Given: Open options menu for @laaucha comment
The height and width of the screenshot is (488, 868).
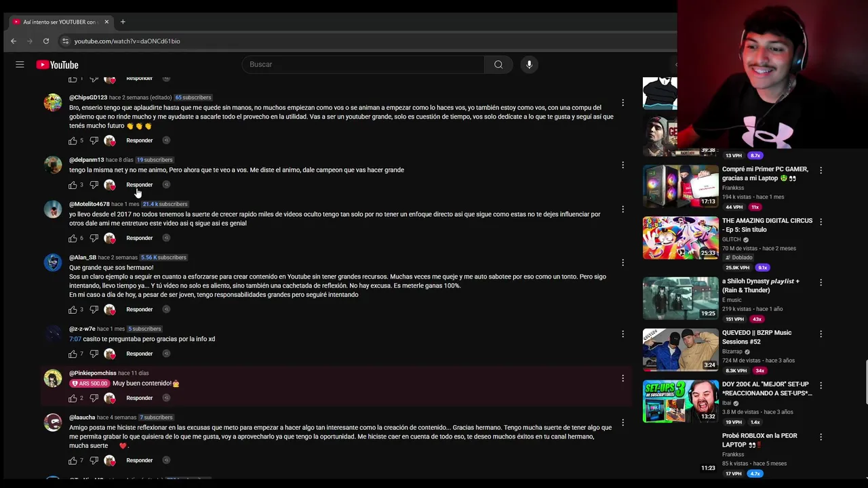Looking at the screenshot, I should 623,423.
